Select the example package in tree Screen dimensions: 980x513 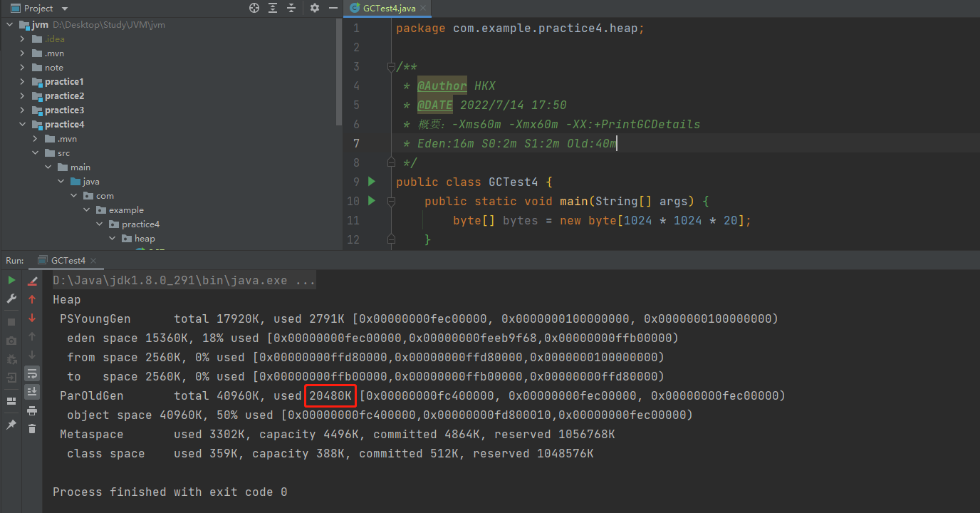click(x=126, y=210)
